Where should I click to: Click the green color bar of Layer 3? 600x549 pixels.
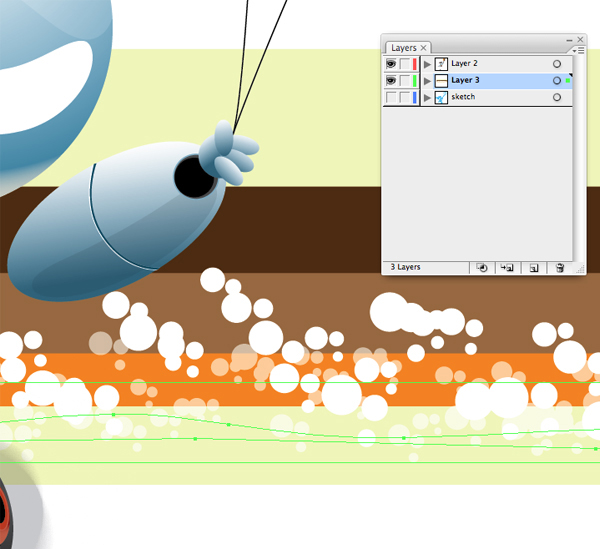pyautogui.click(x=414, y=80)
